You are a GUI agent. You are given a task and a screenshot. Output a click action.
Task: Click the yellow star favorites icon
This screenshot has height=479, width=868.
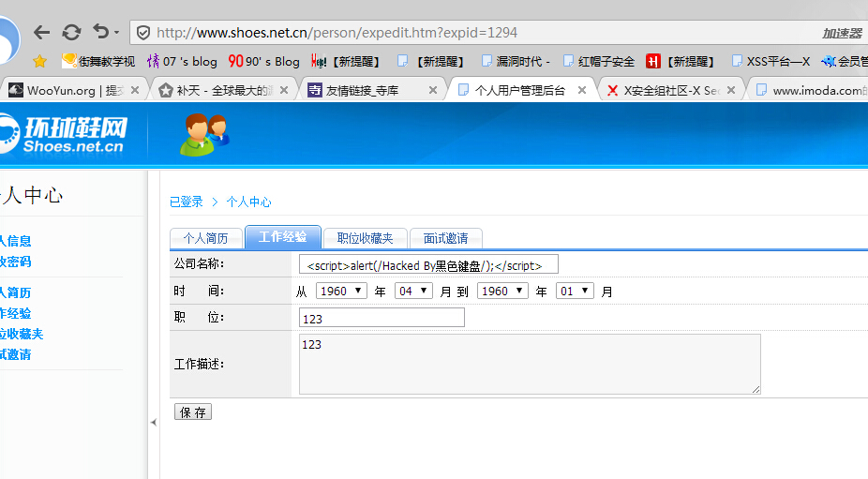tap(40, 61)
